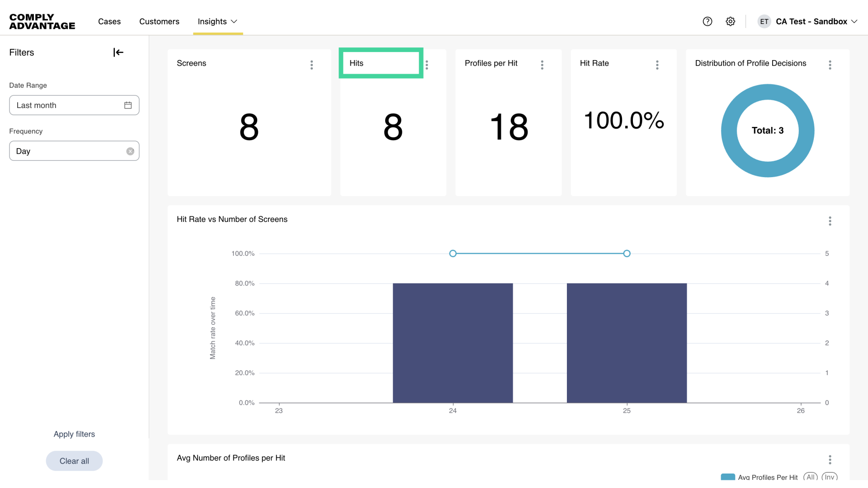Open the Screens card three-dot menu
The image size is (868, 488).
coord(311,65)
